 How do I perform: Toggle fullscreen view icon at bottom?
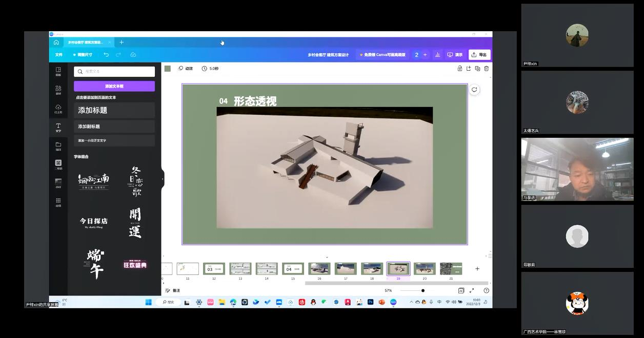472,291
